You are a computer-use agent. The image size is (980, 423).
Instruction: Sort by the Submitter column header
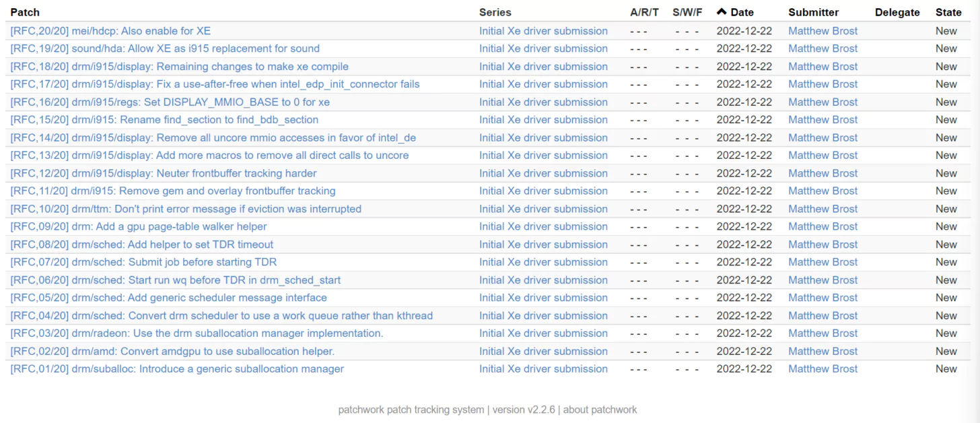point(813,11)
